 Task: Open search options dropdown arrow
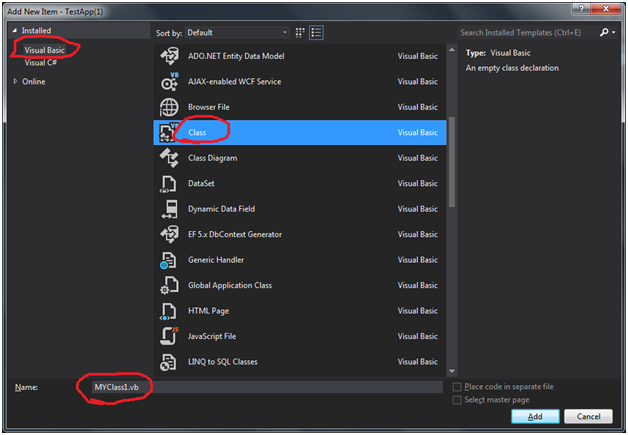click(x=614, y=32)
